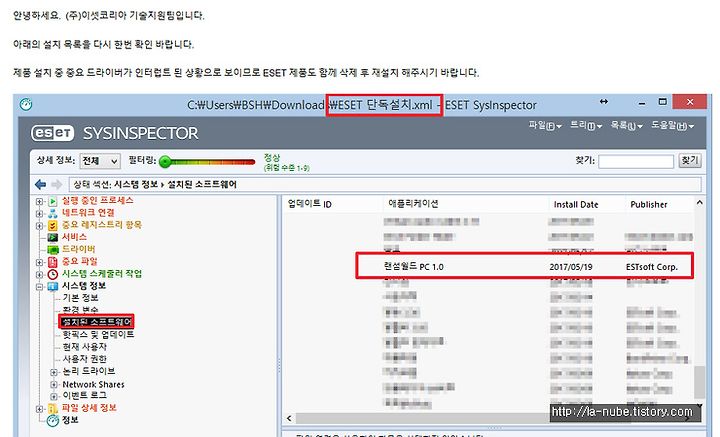Click the 정보 gauge icon in the tree
The width and height of the screenshot is (720, 437).
point(53,420)
